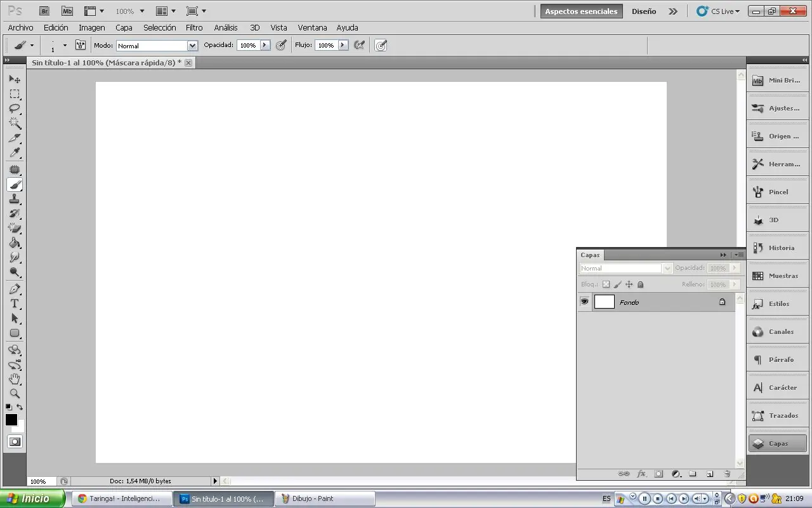The image size is (812, 508).
Task: Select the Dodge tool
Action: click(15, 272)
